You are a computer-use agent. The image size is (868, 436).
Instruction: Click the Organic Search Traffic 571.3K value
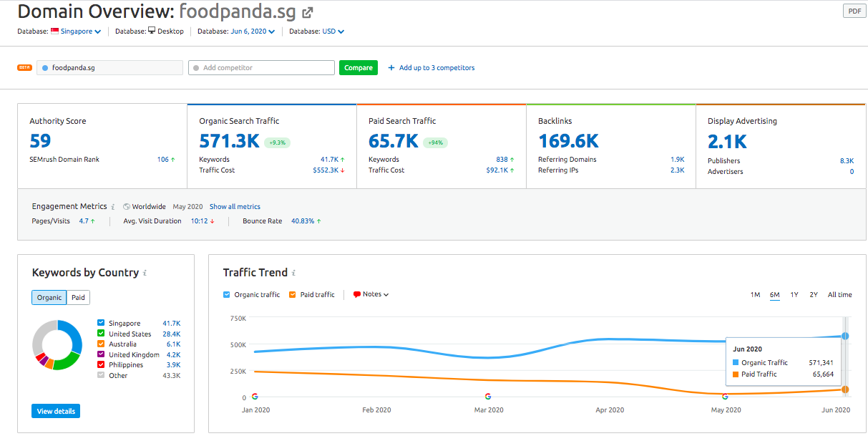[229, 141]
